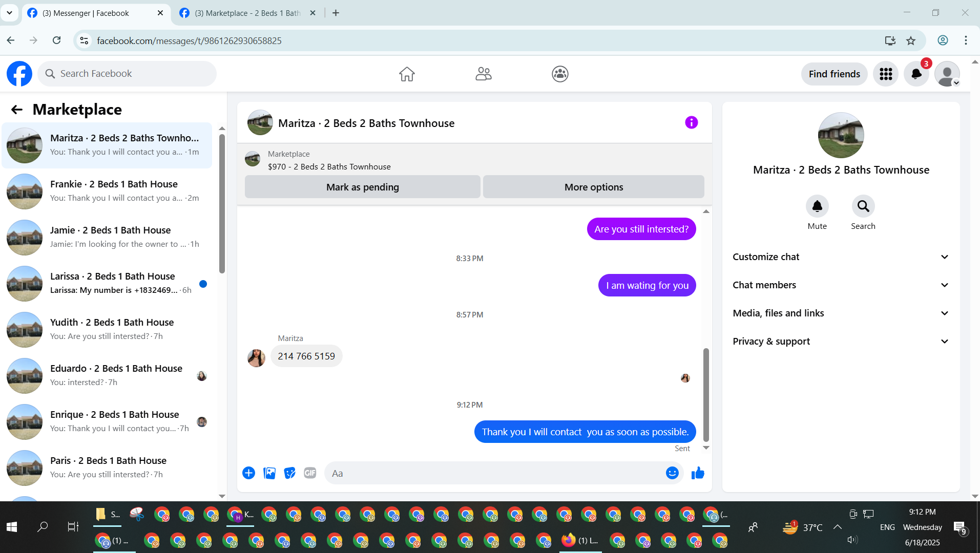Open the Facebook menu grid icon
Viewport: 980px width, 553px height.
coord(886,74)
